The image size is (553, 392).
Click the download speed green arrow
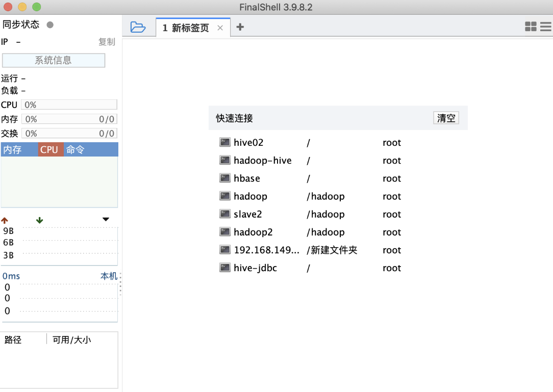(x=39, y=220)
